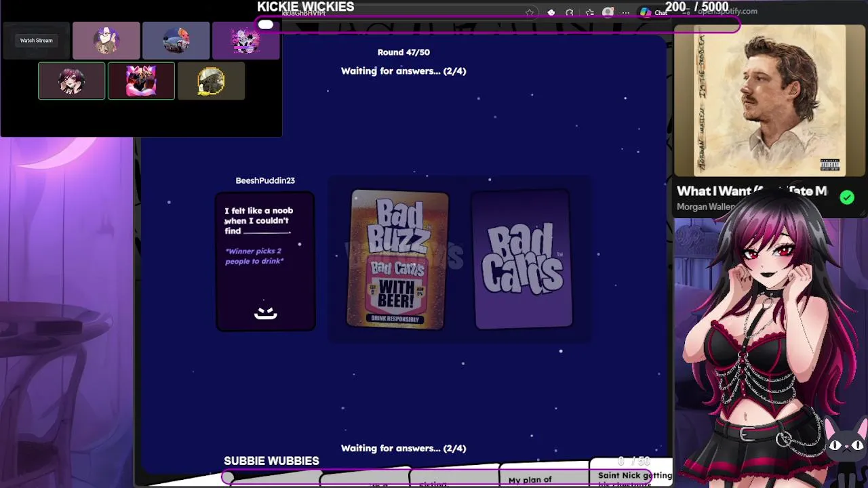Viewport: 868px width, 488px height.
Task: Select the gold-ringed avatar tile
Action: pyautogui.click(x=211, y=81)
